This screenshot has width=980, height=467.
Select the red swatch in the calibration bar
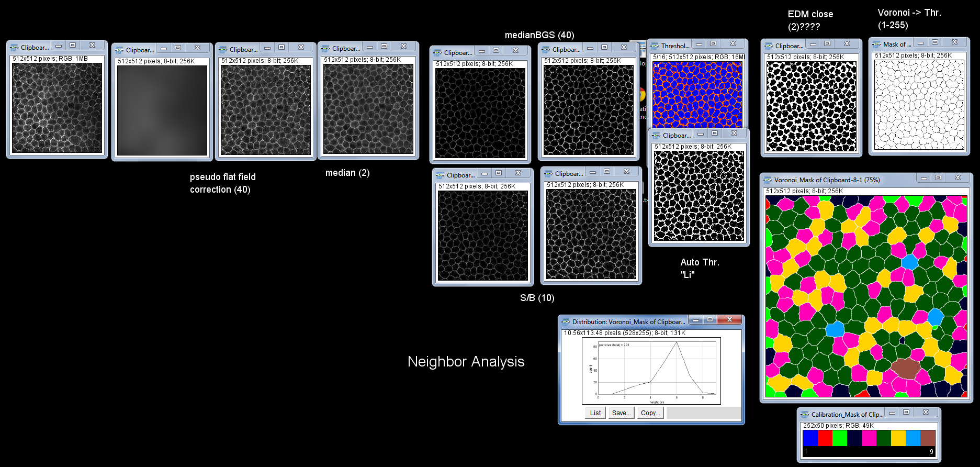point(825,438)
